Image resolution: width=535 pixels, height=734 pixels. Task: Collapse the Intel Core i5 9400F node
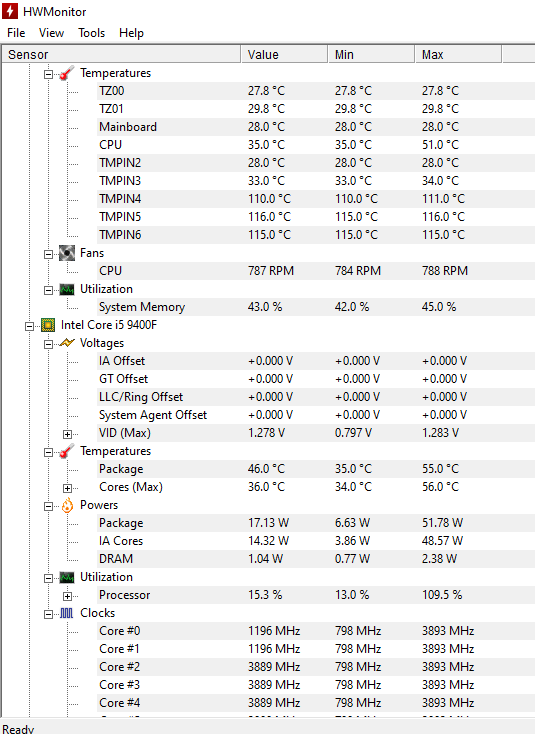coord(29,326)
